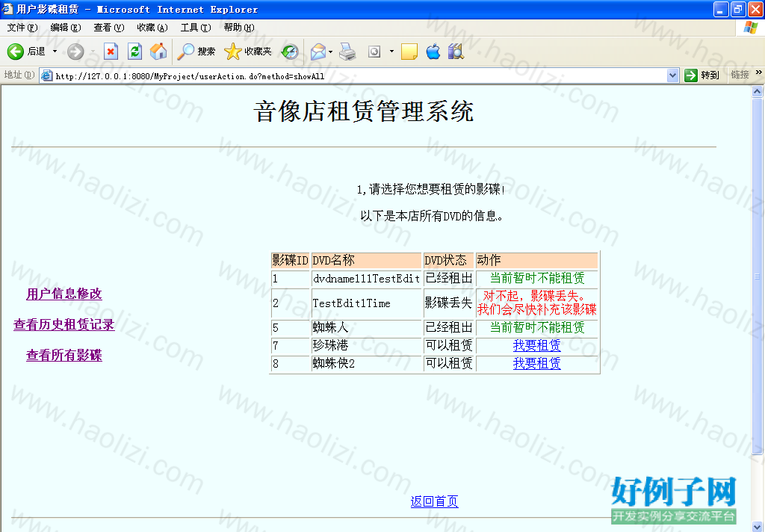Expand the Mail dropdown arrow
The height and width of the screenshot is (532, 765).
tap(331, 52)
